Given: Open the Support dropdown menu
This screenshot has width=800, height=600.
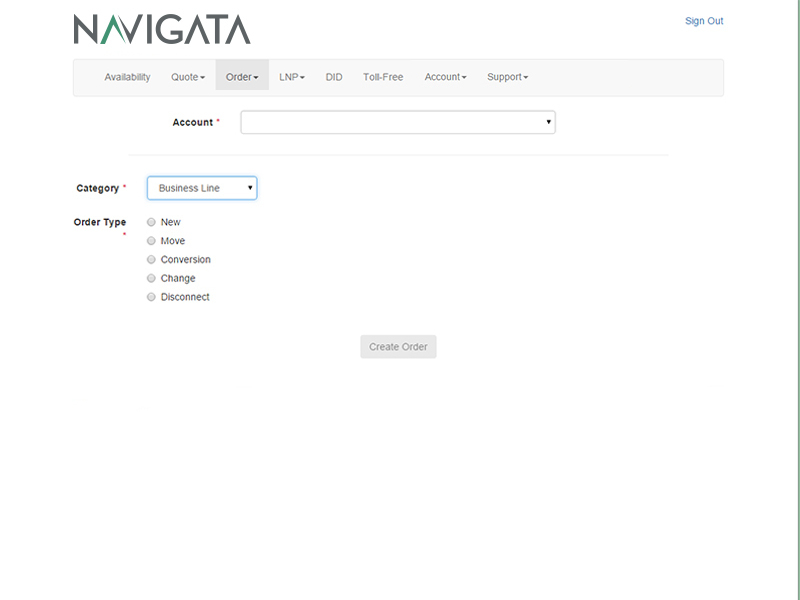Looking at the screenshot, I should point(507,77).
